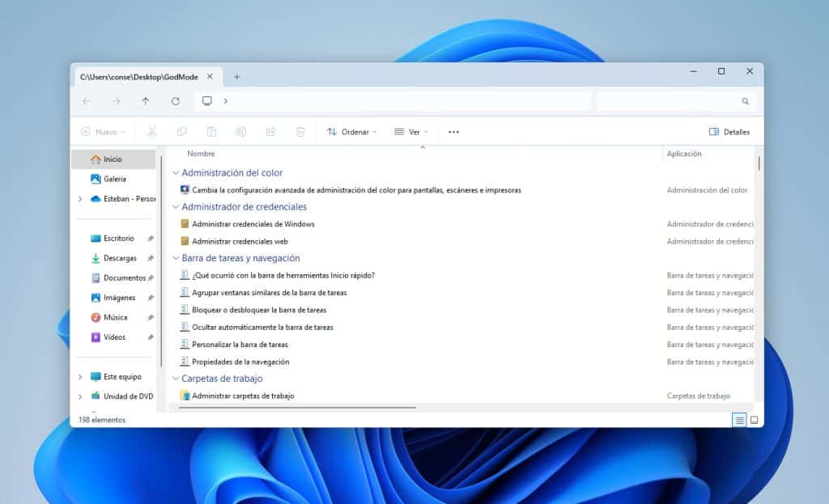
Task: Go forward with the right arrow
Action: [117, 101]
